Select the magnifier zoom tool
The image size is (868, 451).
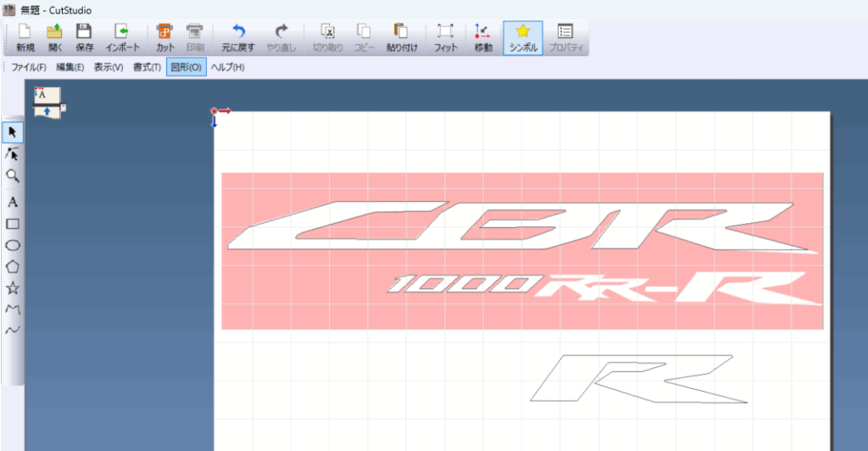coord(12,176)
